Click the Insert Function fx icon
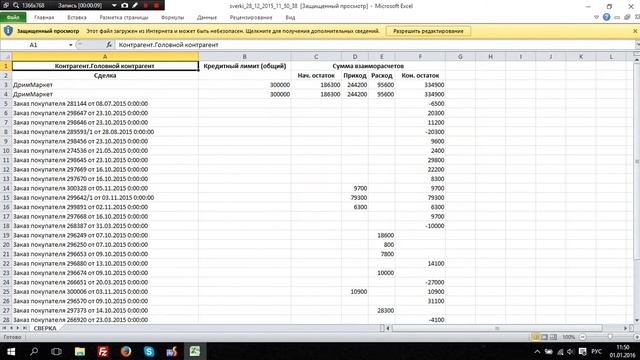640x360 pixels. (x=109, y=45)
